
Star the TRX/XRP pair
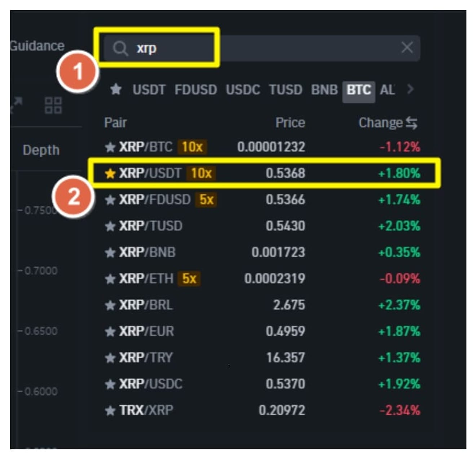coord(110,411)
